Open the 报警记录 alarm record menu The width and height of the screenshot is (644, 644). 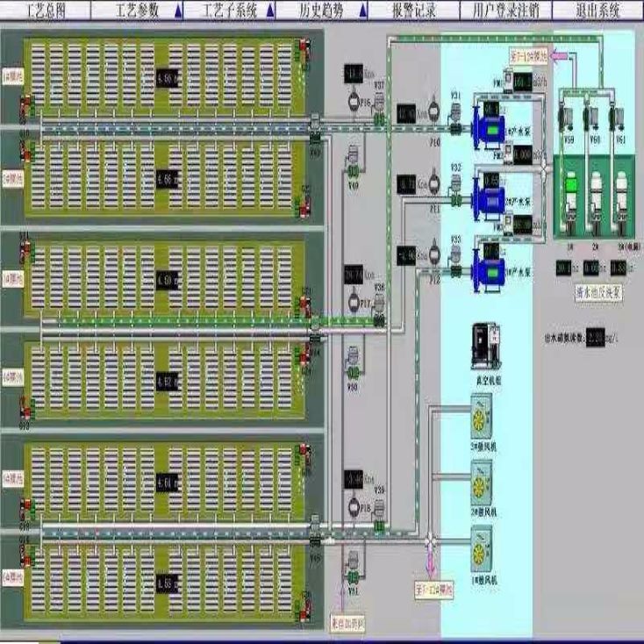coord(415,11)
